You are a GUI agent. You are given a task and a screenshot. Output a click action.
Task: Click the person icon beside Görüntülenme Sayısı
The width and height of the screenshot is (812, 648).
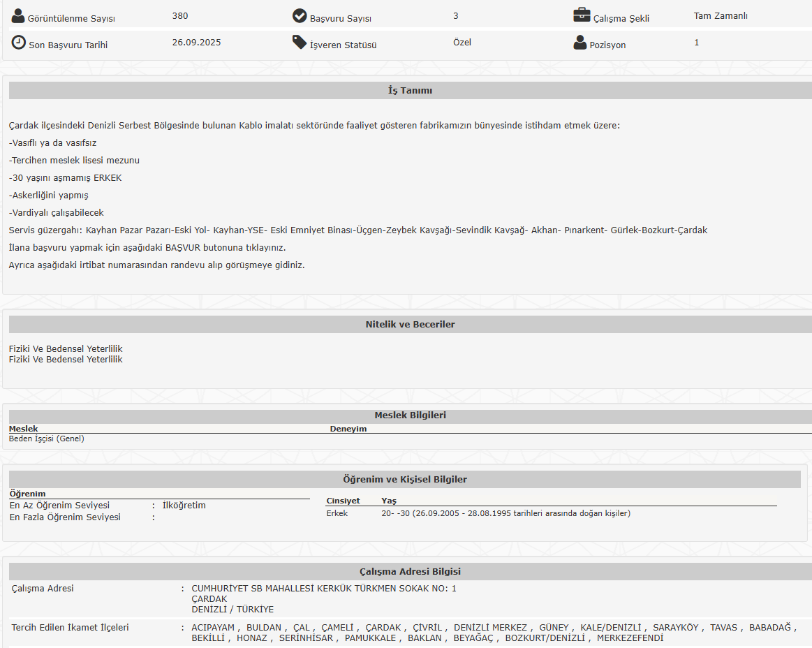(18, 16)
